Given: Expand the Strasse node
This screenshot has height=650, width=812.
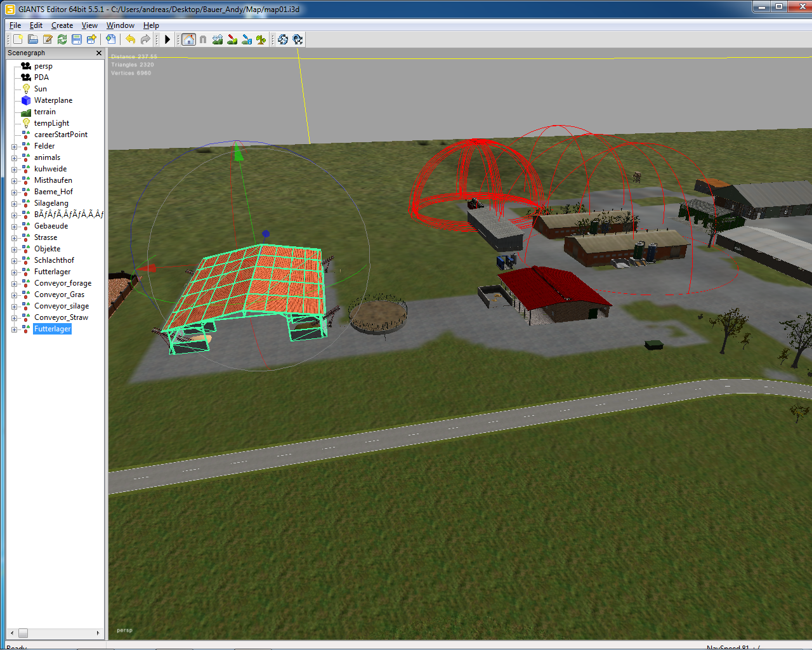Looking at the screenshot, I should click(14, 238).
